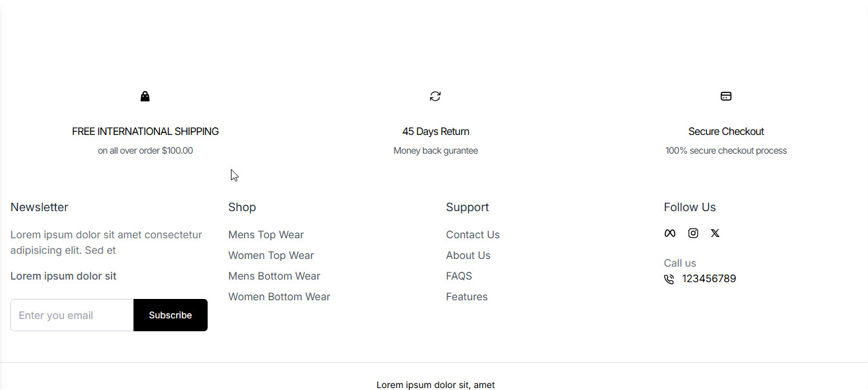The width and height of the screenshot is (868, 390).
Task: Click the email input field
Action: [x=72, y=315]
